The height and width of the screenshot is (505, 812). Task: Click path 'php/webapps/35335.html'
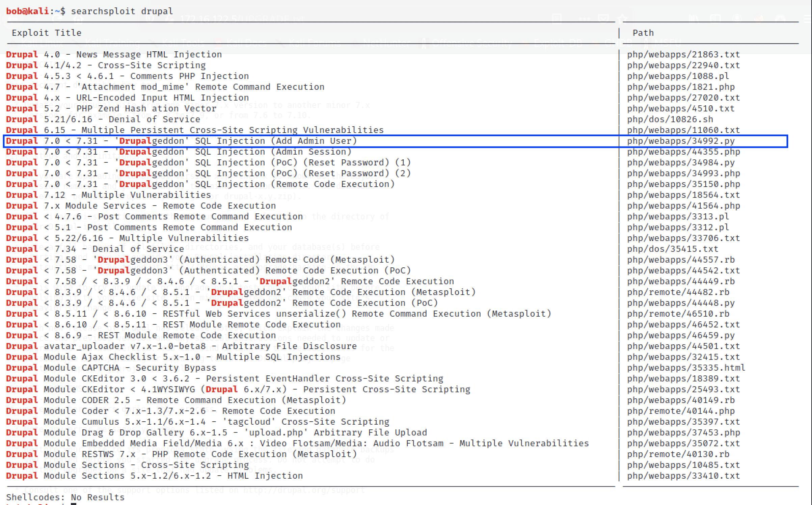686,368
